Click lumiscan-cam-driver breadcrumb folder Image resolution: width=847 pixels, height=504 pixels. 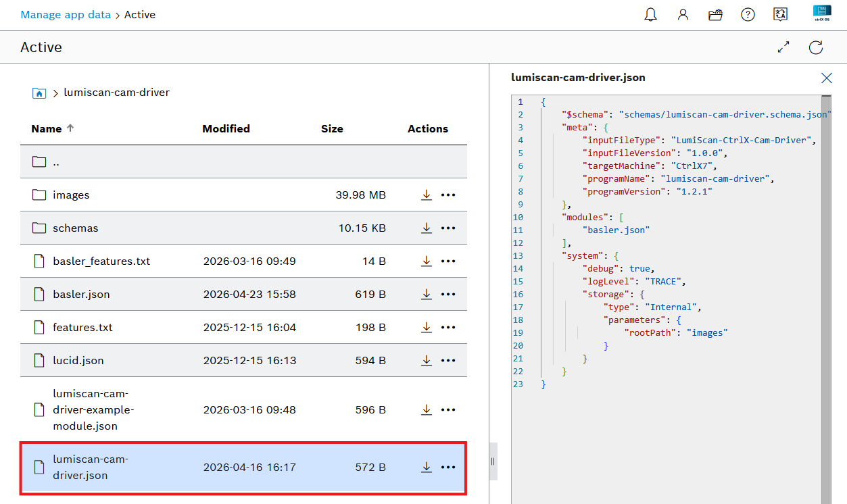[x=116, y=93]
